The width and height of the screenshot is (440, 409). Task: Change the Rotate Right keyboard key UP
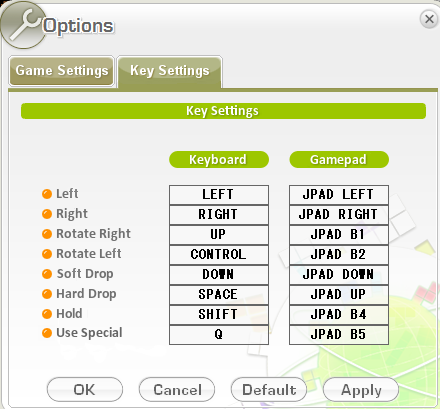tap(219, 235)
